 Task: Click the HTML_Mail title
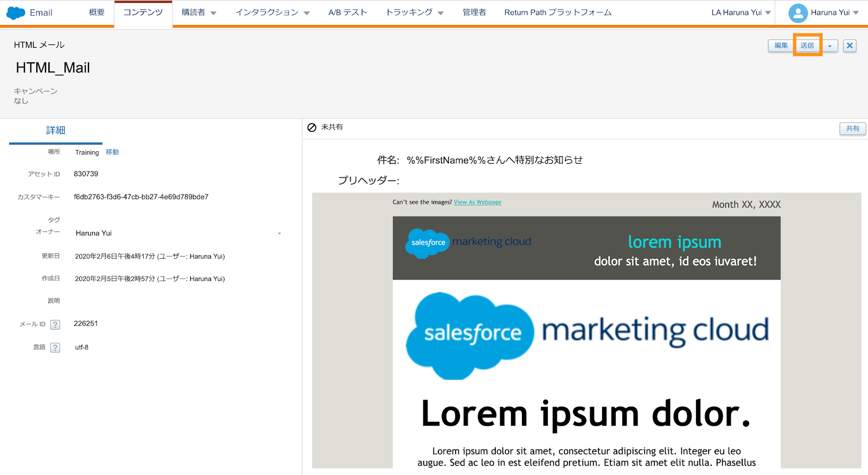[x=53, y=68]
